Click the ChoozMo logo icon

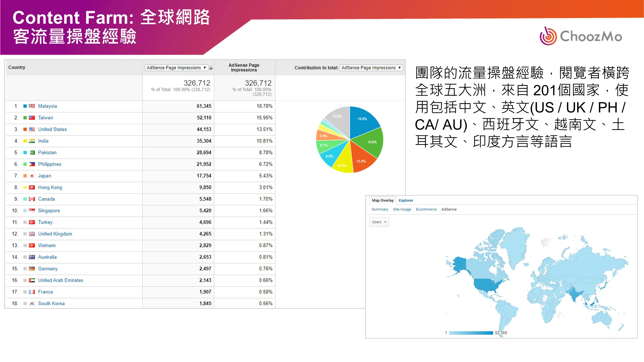pos(548,36)
